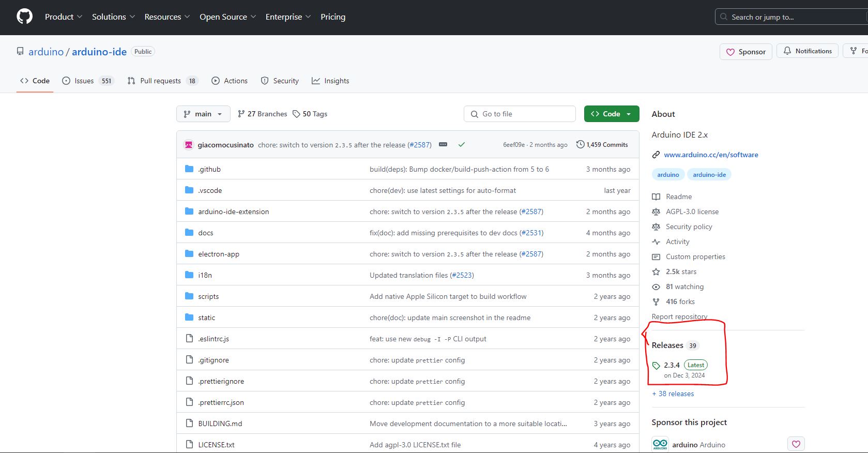Switch to the Insights tab
Viewport: 868px width, 453px height.
(330, 81)
